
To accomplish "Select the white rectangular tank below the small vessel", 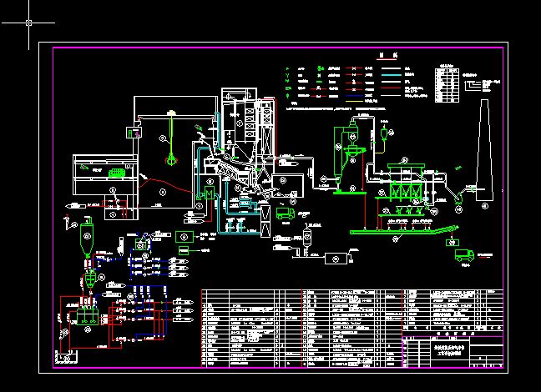I will pos(336,259).
